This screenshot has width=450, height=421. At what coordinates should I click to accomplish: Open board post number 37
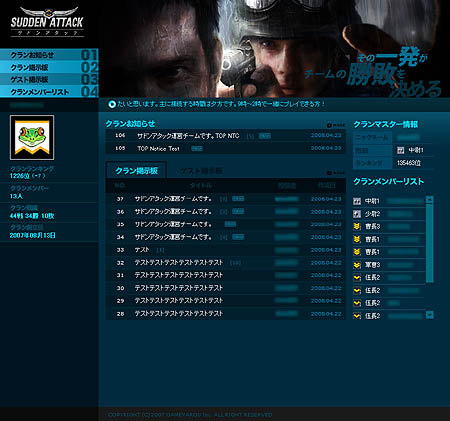[173, 199]
